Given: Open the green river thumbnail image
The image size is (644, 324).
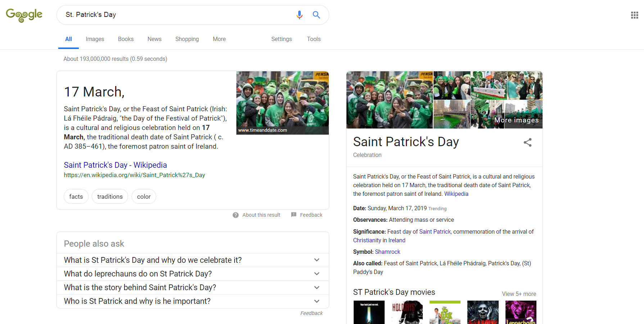Looking at the screenshot, I should click(452, 114).
